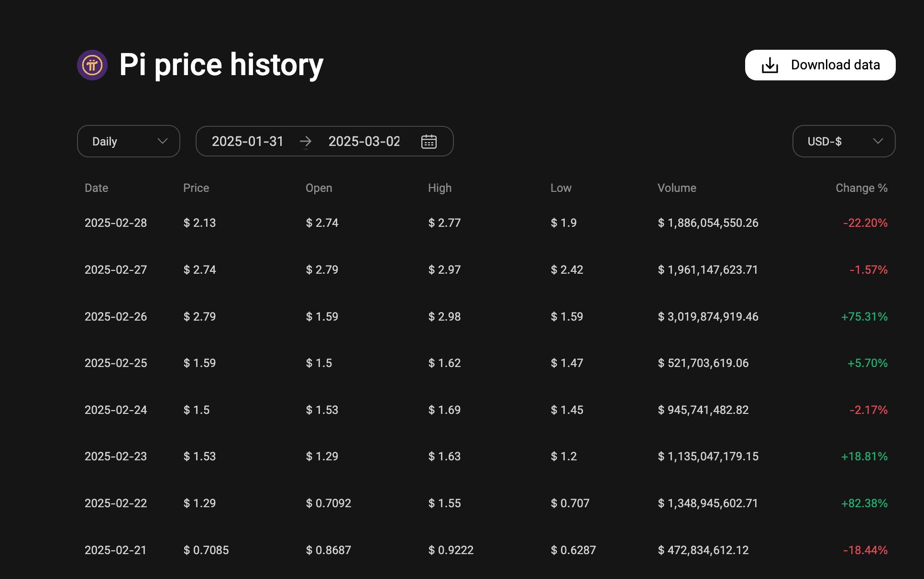Click the end date 2025-03-02 field

[364, 141]
